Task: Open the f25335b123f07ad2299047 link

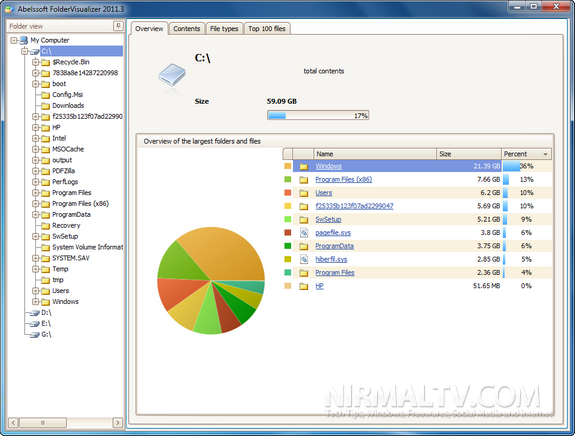Action: 354,206
